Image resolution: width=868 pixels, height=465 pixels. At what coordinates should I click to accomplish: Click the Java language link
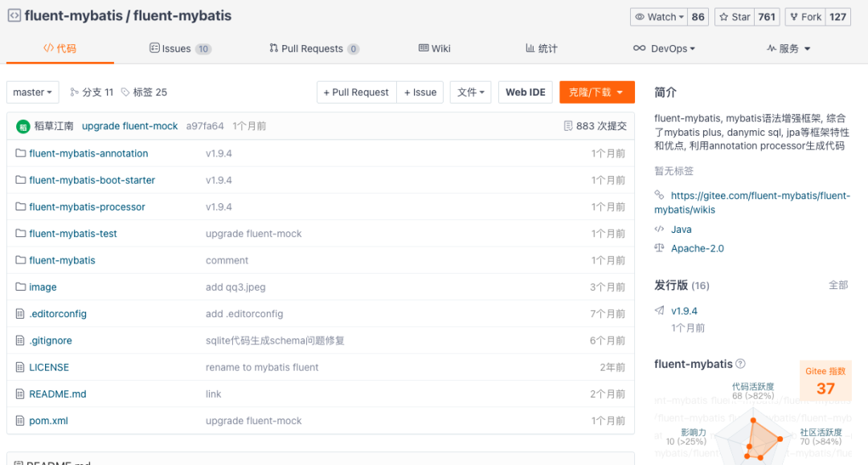681,229
